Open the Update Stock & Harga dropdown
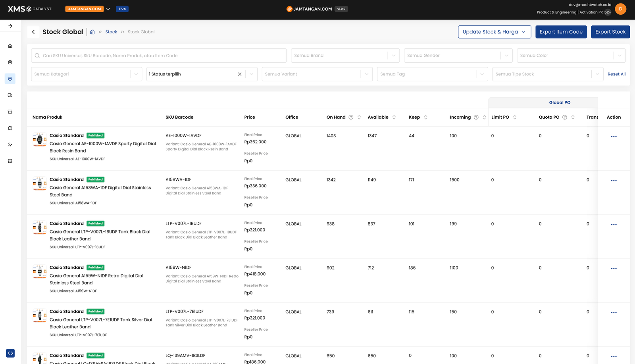635x364 pixels. click(x=495, y=32)
